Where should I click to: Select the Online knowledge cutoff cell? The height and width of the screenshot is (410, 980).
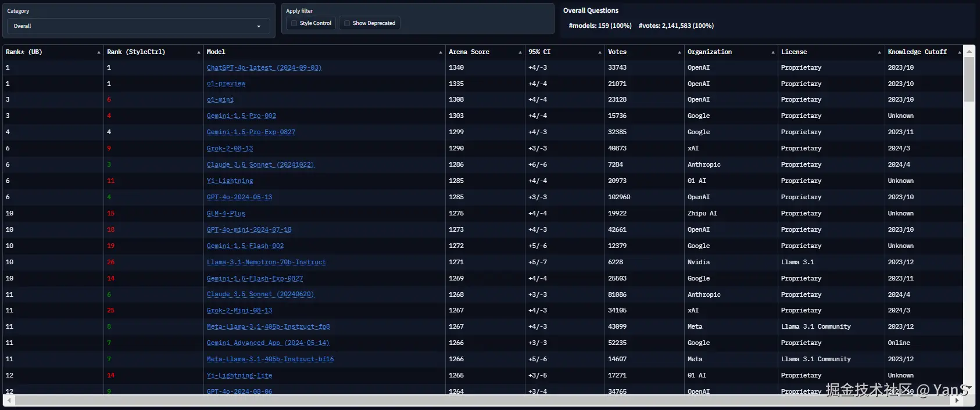point(899,343)
